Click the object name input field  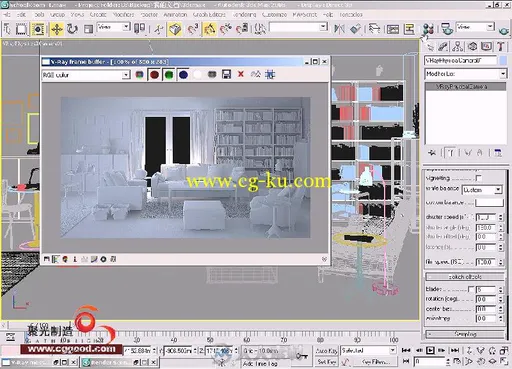coord(460,61)
